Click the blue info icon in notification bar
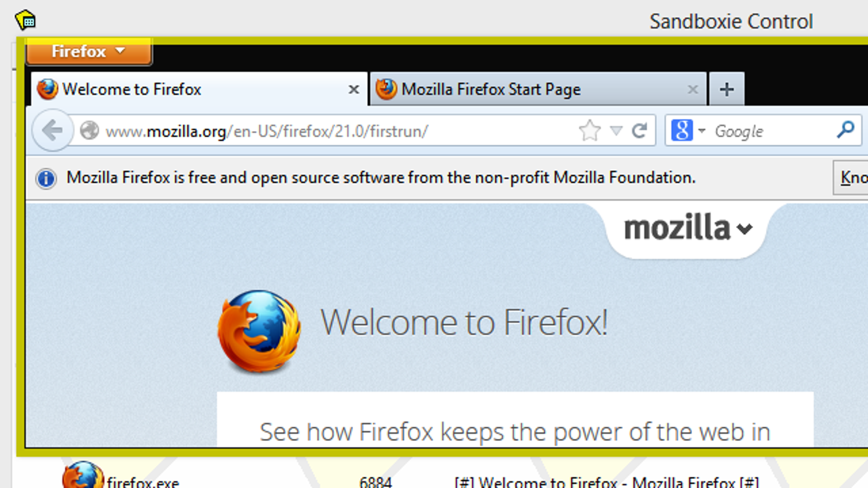Viewport: 868px width, 488px height. pos(46,178)
